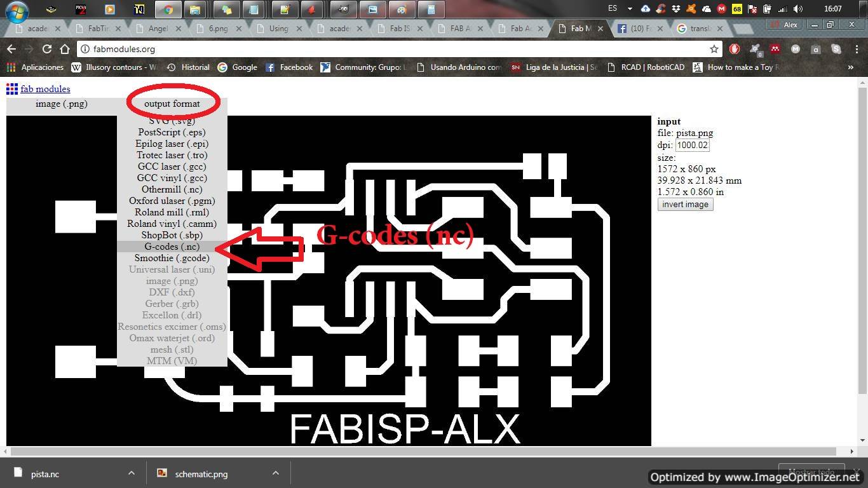The image size is (868, 488).
Task: Edit the dpi value field
Action: (692, 145)
